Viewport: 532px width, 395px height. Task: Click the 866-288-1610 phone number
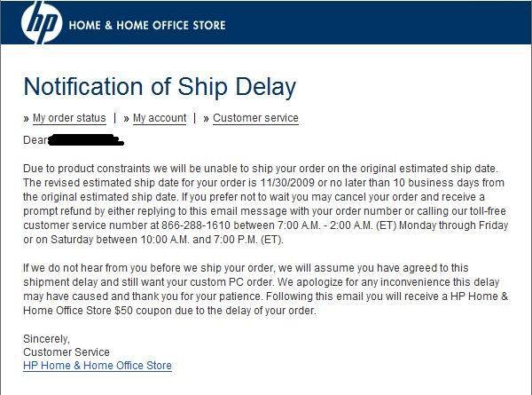(x=196, y=225)
